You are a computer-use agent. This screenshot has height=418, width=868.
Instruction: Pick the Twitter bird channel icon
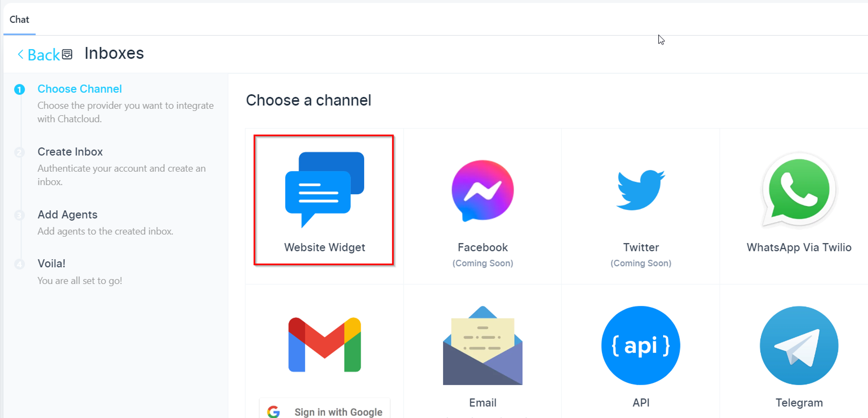coord(641,190)
